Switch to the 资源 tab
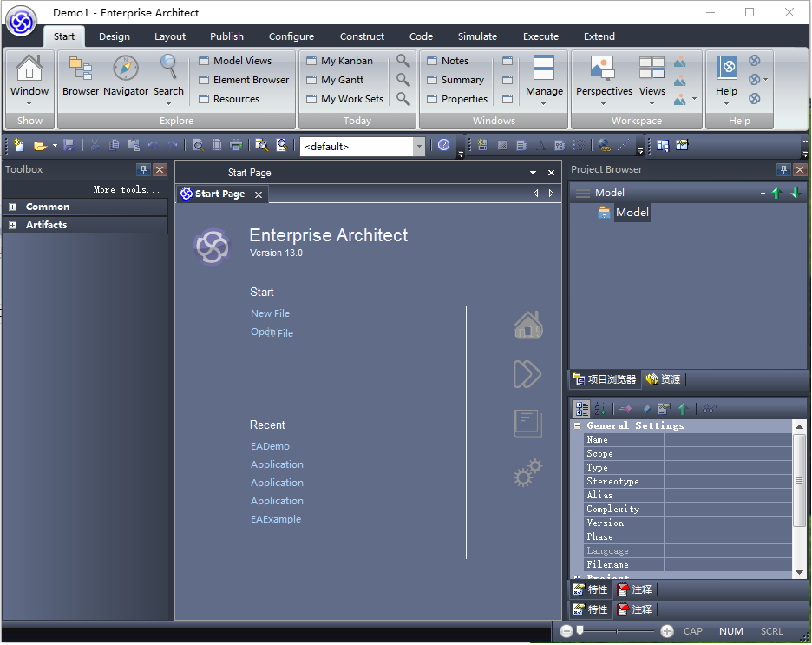The image size is (812, 645). coord(664,379)
